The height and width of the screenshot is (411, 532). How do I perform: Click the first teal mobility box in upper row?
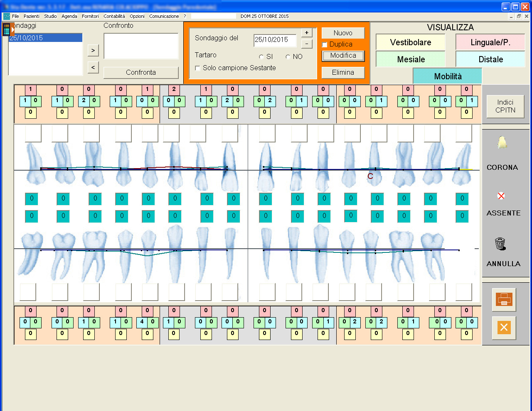[x=32, y=199]
